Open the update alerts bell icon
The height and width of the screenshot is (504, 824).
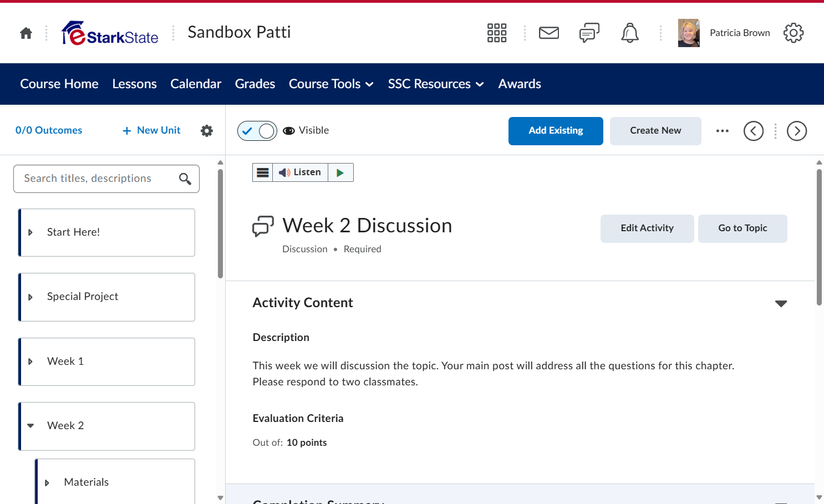[x=630, y=33]
